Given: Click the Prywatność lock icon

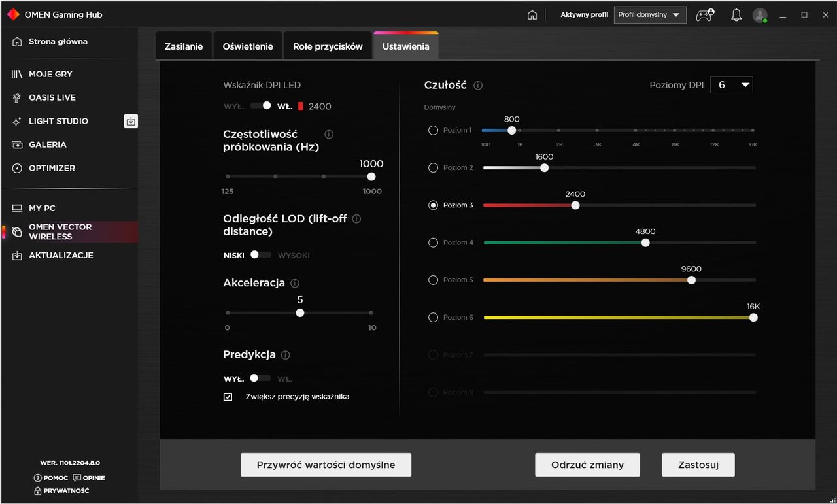Looking at the screenshot, I should (x=37, y=490).
